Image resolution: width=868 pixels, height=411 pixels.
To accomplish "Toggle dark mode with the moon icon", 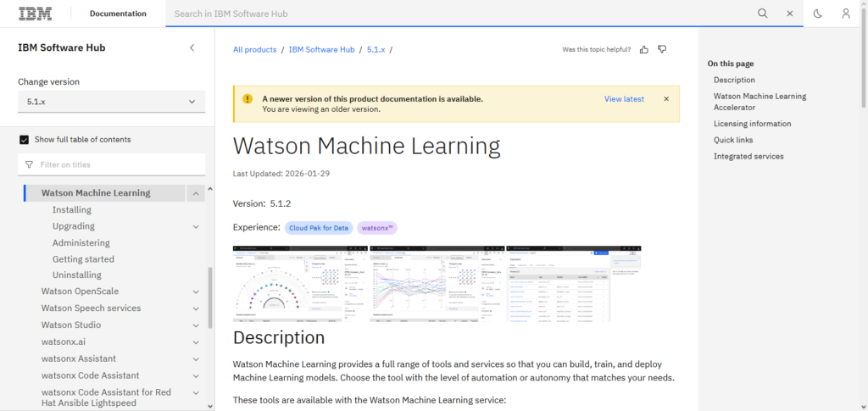I will (818, 14).
